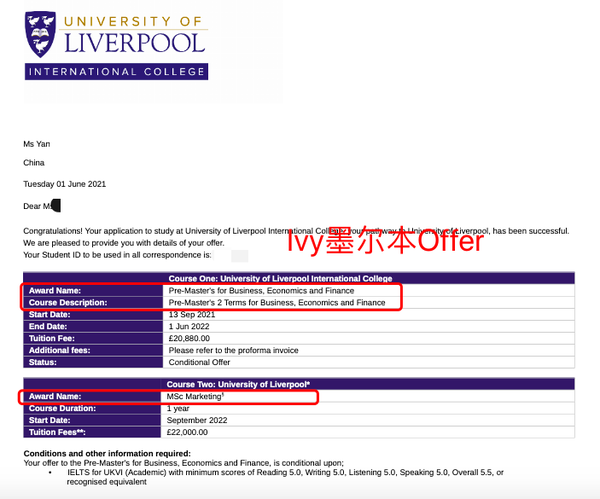Click the 'Tuition Fee:' label
The width and height of the screenshot is (600, 499).
(52, 338)
